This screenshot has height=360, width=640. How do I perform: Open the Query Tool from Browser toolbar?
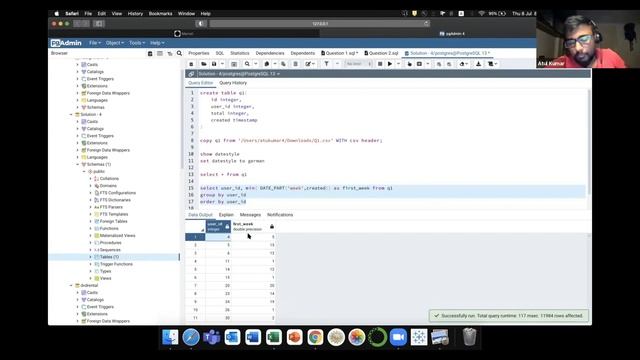[150, 53]
